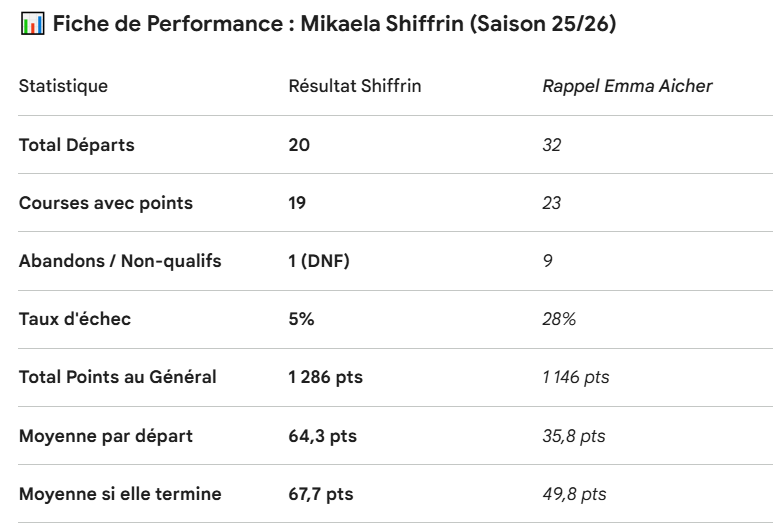This screenshot has height=526, width=773.
Task: Click Aicher's 28% failure rate value
Action: 558,319
